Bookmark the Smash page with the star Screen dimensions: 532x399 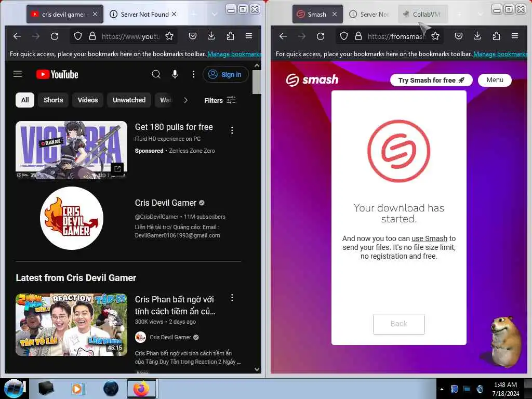[435, 36]
